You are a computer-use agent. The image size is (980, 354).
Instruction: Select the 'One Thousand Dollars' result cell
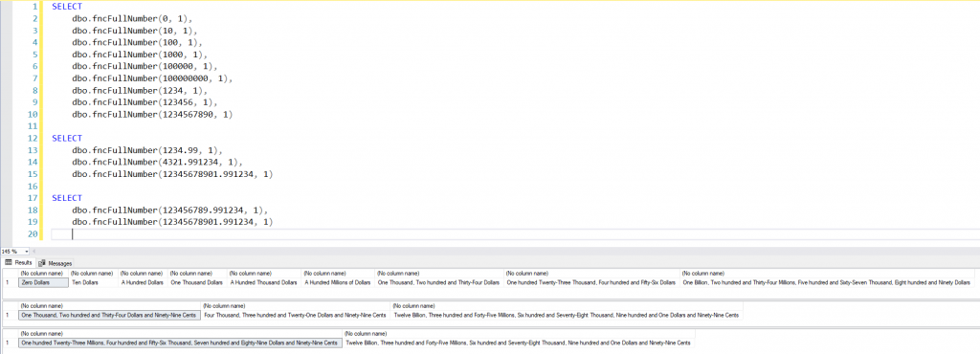pyautogui.click(x=197, y=282)
